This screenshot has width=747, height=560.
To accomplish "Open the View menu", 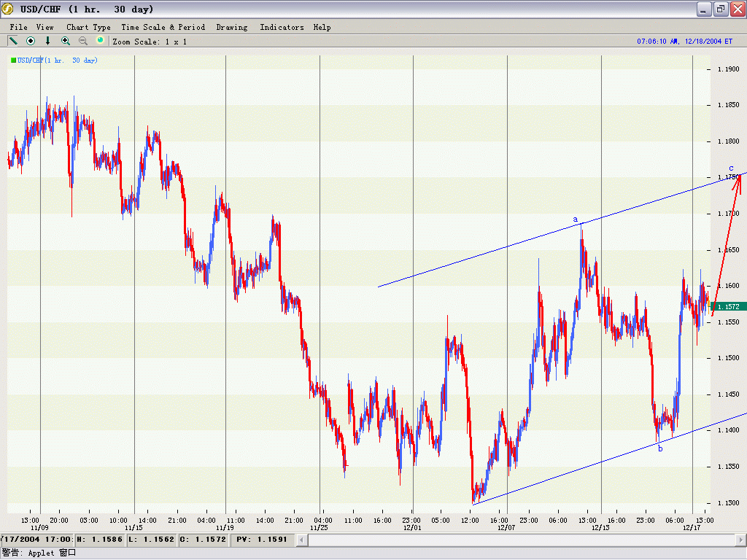I will point(44,27).
